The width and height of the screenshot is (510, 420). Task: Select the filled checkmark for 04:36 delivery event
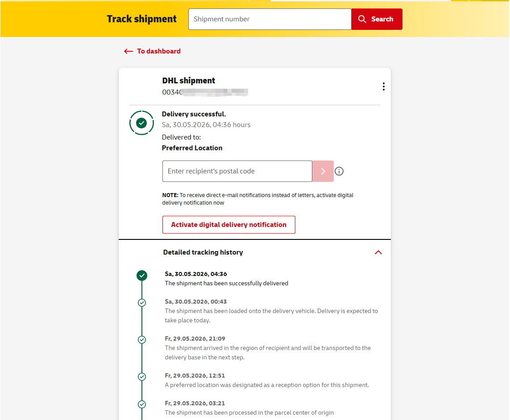[142, 276]
